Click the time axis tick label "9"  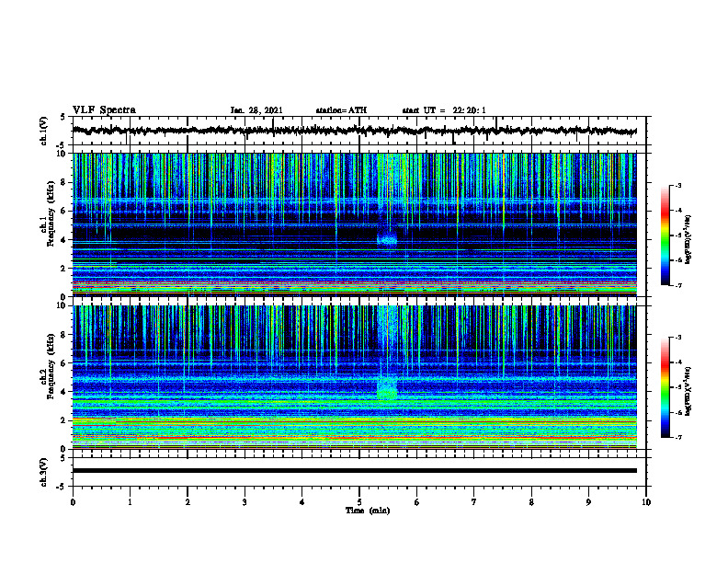tap(588, 502)
